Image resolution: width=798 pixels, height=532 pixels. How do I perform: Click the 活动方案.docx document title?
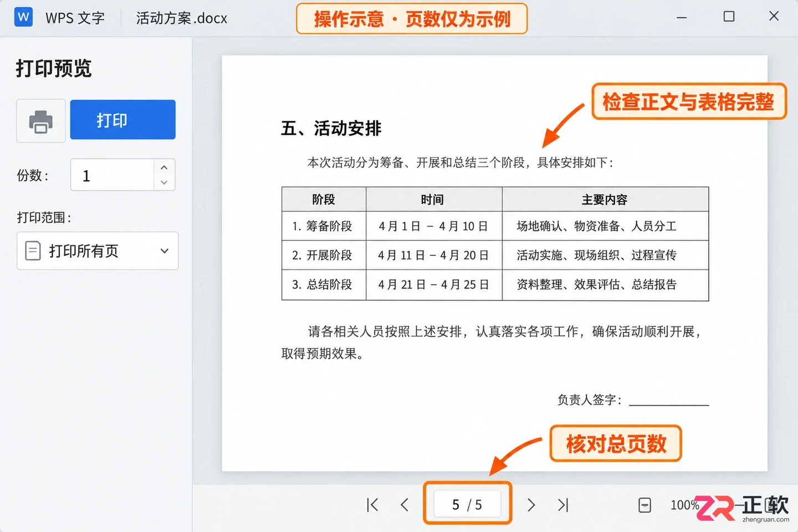pos(182,18)
